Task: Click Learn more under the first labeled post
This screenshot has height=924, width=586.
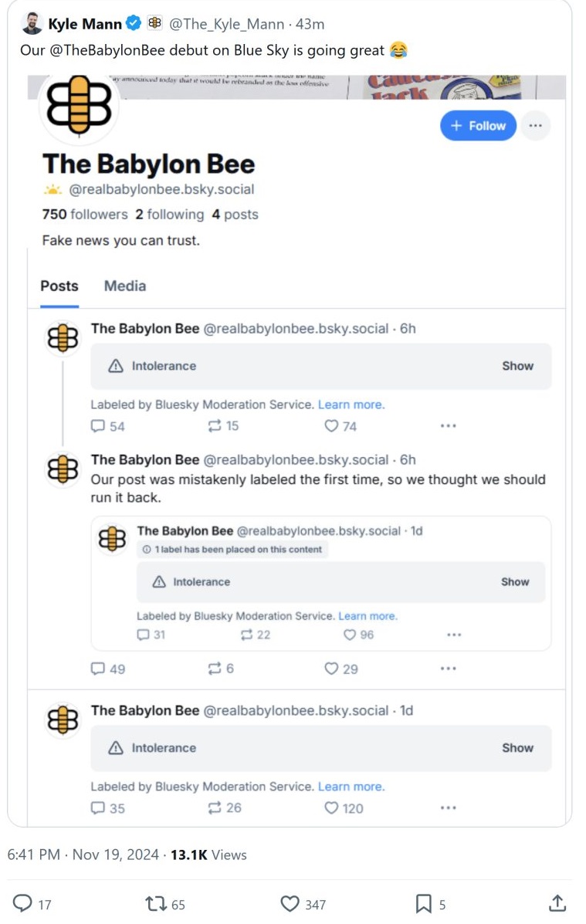Action: [x=351, y=404]
